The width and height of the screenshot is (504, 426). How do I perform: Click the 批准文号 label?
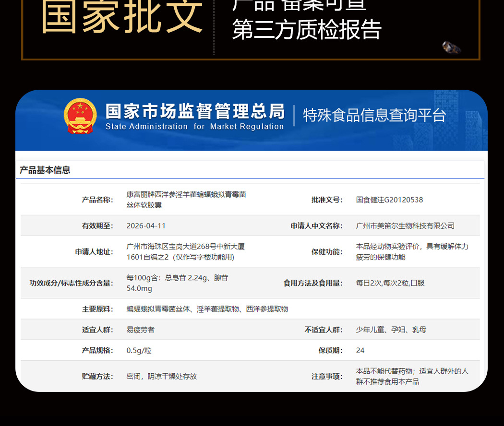click(x=327, y=200)
